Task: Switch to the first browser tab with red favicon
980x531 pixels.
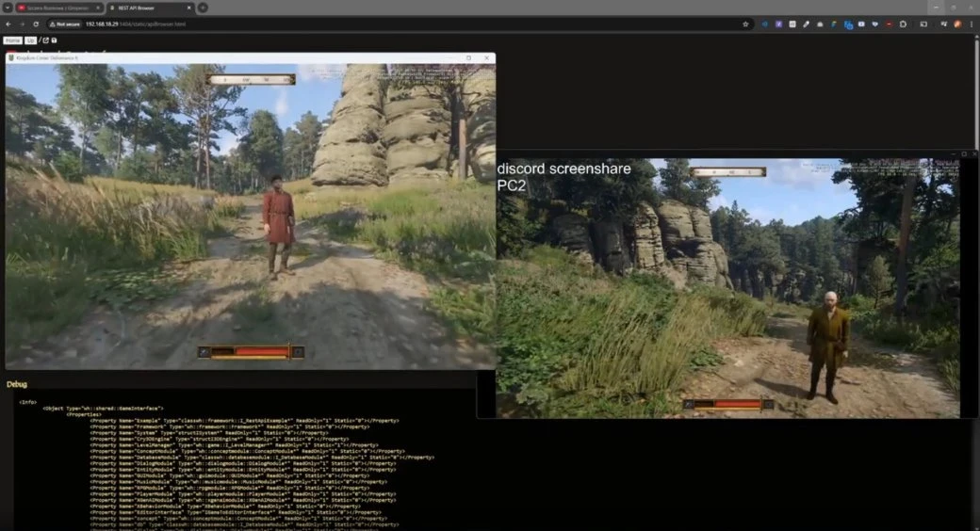Action: point(57,8)
